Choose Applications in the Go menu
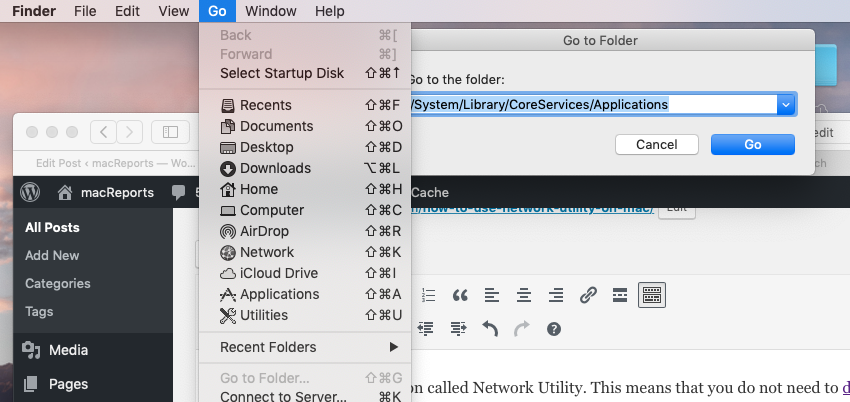The image size is (850, 402). 305,294
